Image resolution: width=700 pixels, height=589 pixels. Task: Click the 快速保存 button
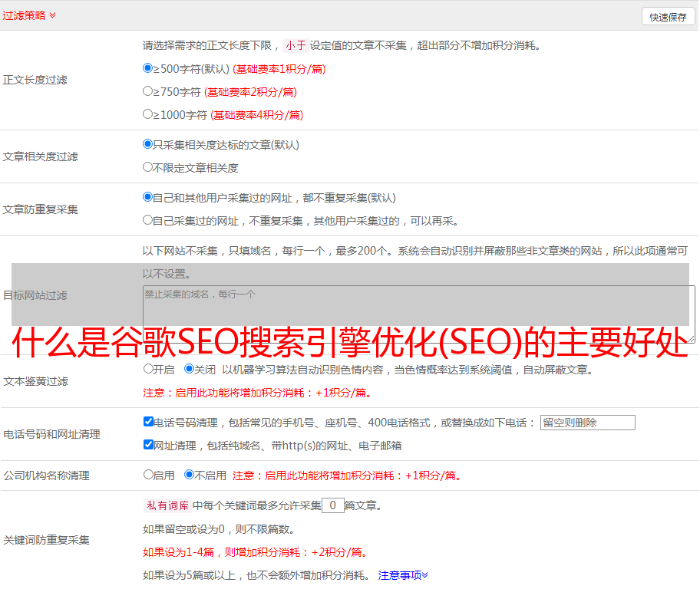pos(667,17)
